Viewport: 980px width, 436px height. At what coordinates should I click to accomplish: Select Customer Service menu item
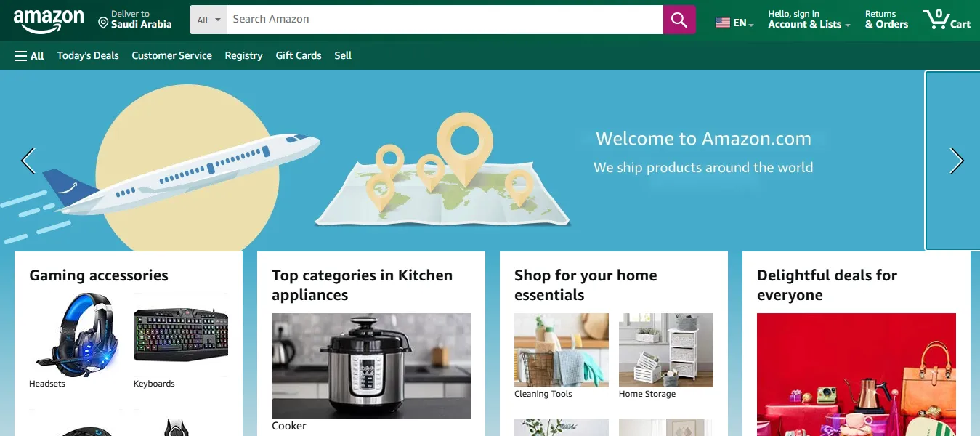point(172,55)
